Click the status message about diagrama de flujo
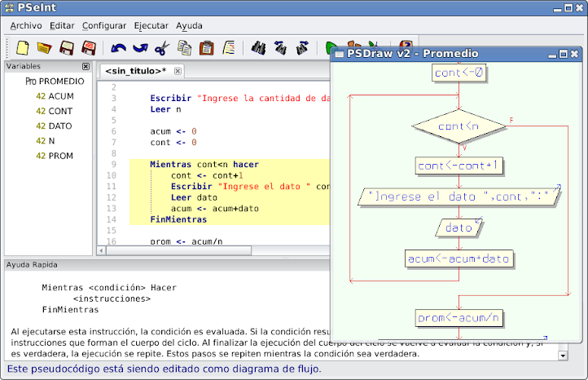 [x=165, y=369]
